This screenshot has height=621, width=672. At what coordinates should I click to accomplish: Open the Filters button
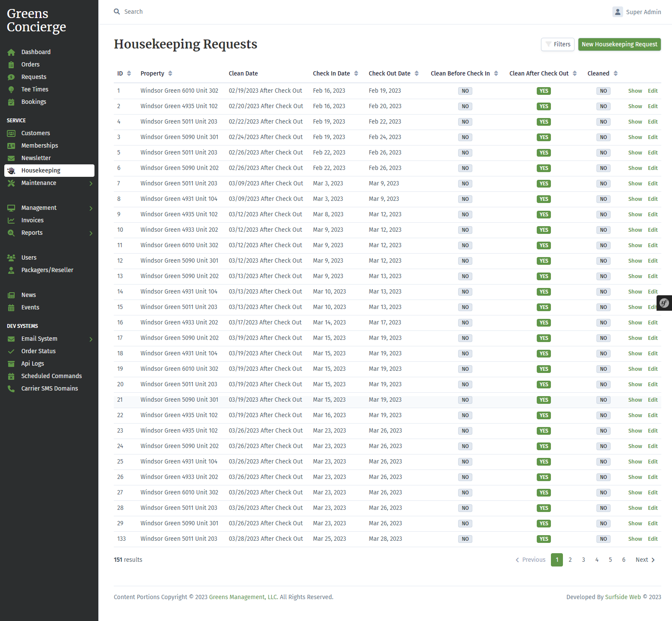click(557, 44)
